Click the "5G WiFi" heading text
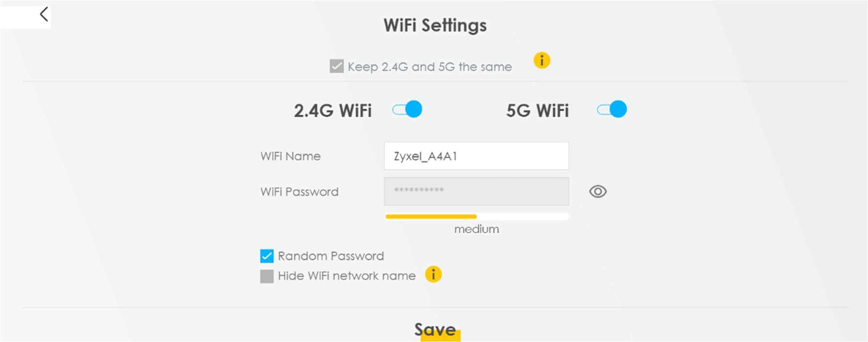 click(537, 111)
